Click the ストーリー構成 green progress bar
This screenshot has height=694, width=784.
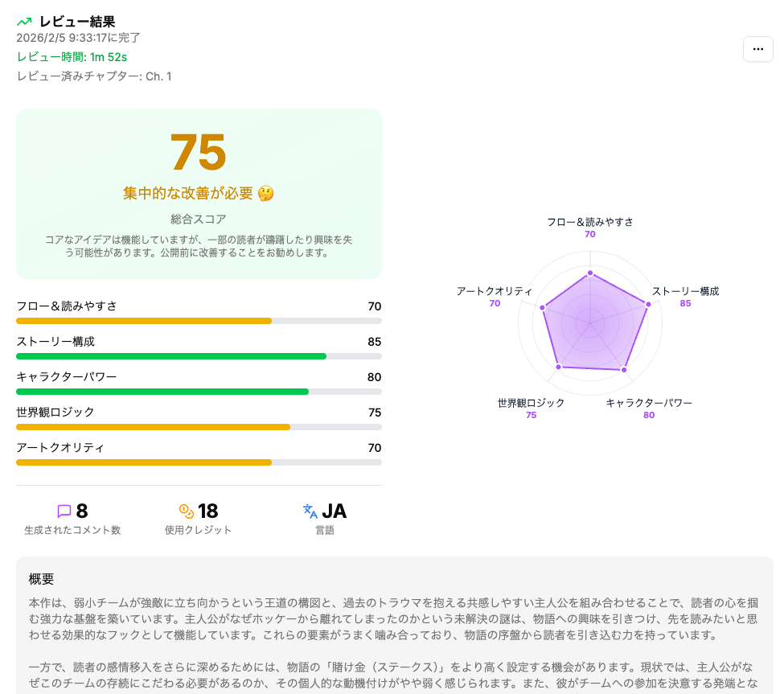[171, 356]
